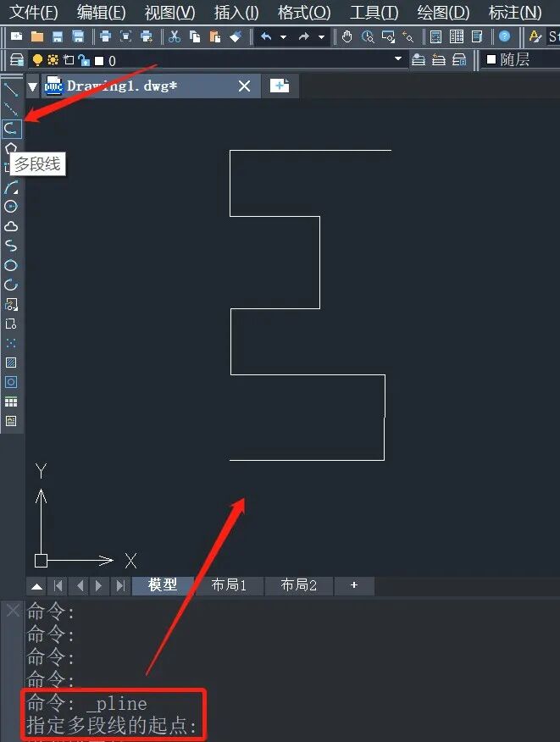Select the Revision Cloud tool

(11, 226)
